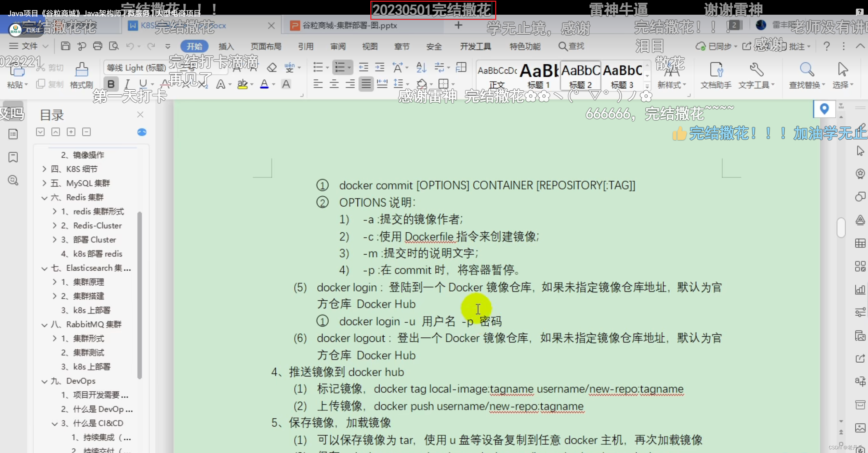Click the Print icon in quick toolbar

97,46
